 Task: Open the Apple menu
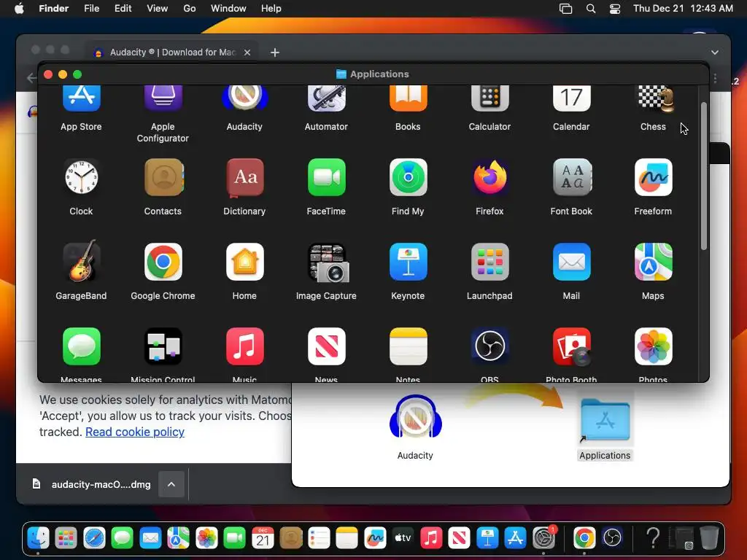(x=19, y=8)
